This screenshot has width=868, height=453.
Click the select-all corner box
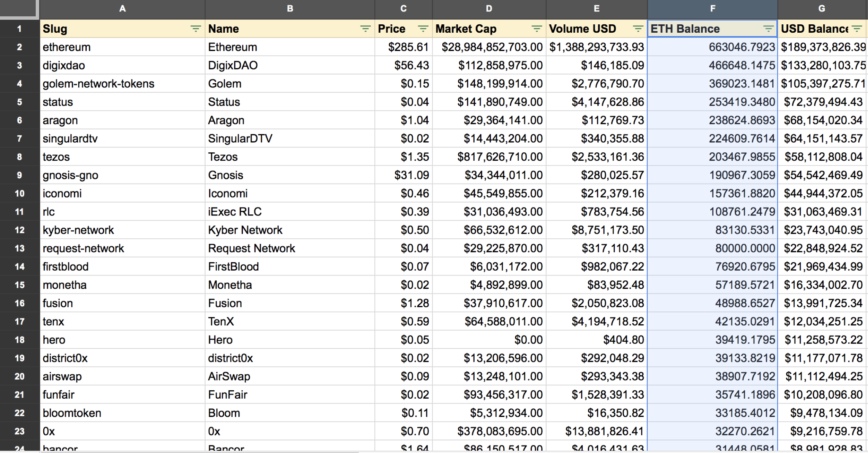pos(19,8)
